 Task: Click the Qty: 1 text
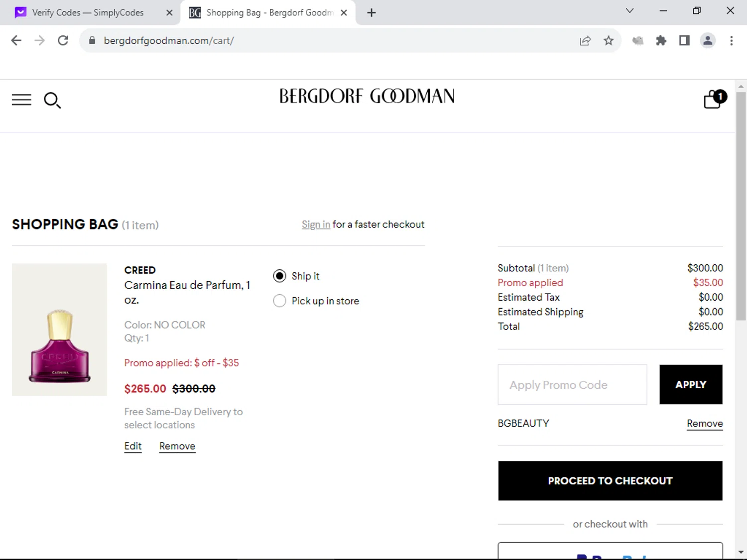tap(136, 338)
